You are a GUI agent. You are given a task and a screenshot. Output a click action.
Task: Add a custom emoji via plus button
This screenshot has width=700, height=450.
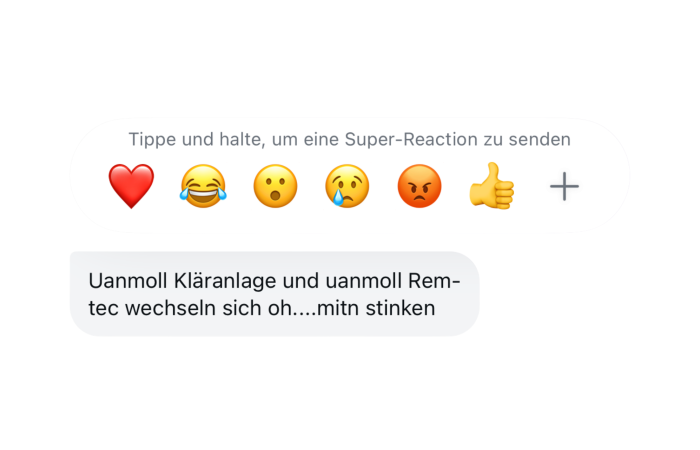(x=564, y=186)
